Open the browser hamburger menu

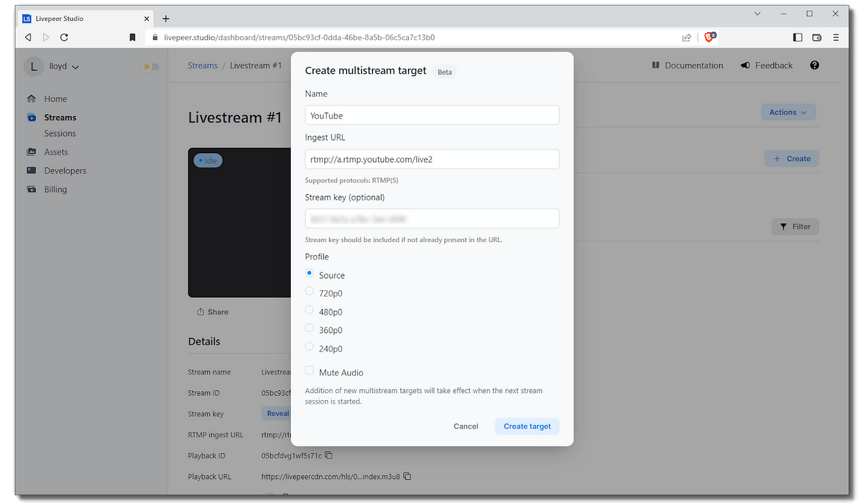[836, 37]
